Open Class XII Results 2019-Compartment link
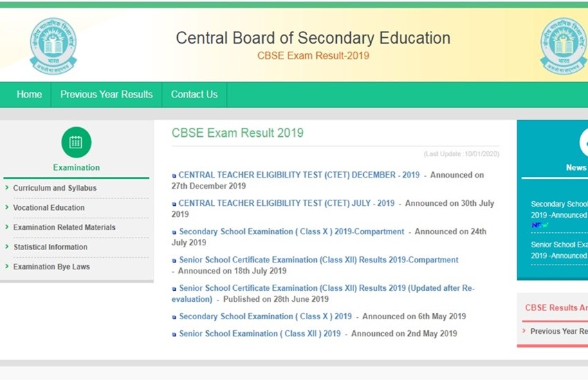This screenshot has width=588, height=380. (318, 260)
